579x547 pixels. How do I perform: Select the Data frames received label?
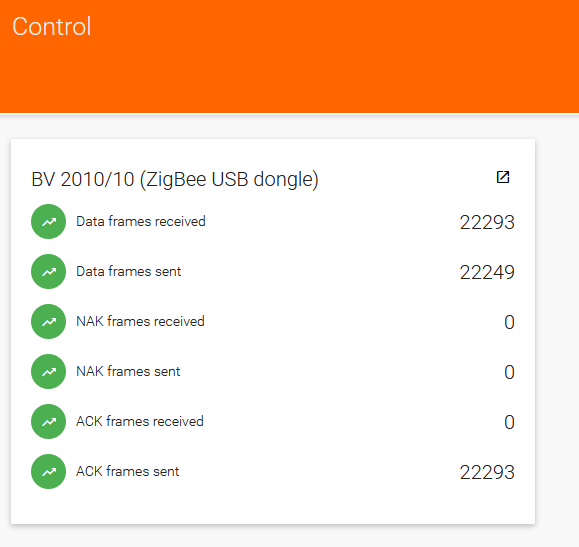(141, 222)
